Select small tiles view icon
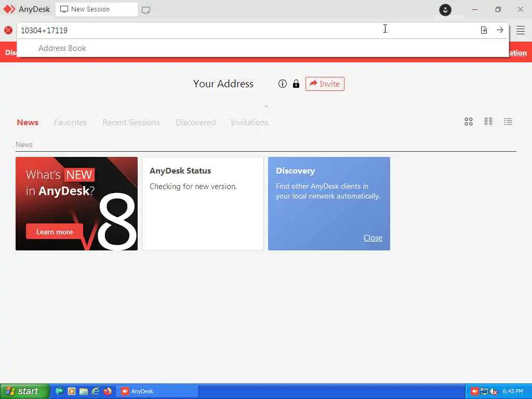This screenshot has width=532, height=399. tap(488, 122)
